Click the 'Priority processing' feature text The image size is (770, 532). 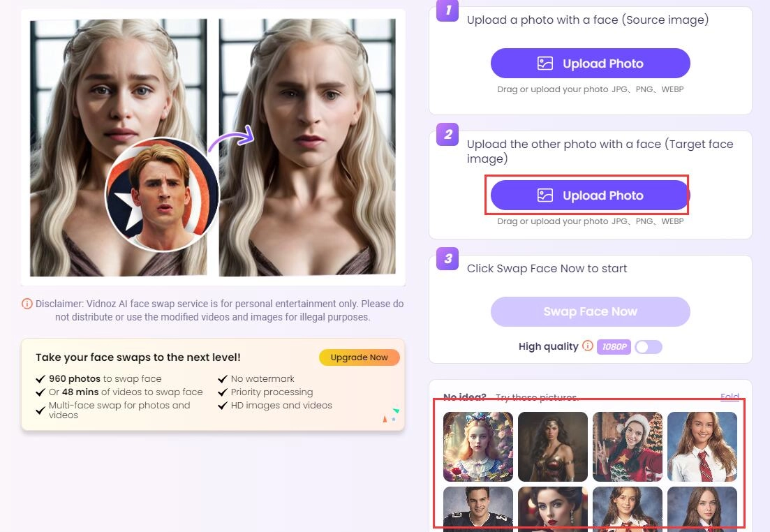pyautogui.click(x=272, y=392)
